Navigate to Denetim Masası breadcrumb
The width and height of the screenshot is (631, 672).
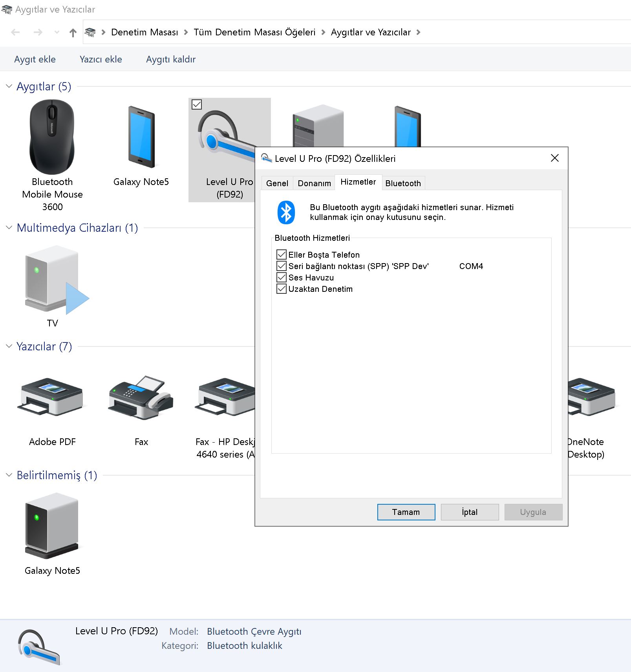[x=144, y=32]
